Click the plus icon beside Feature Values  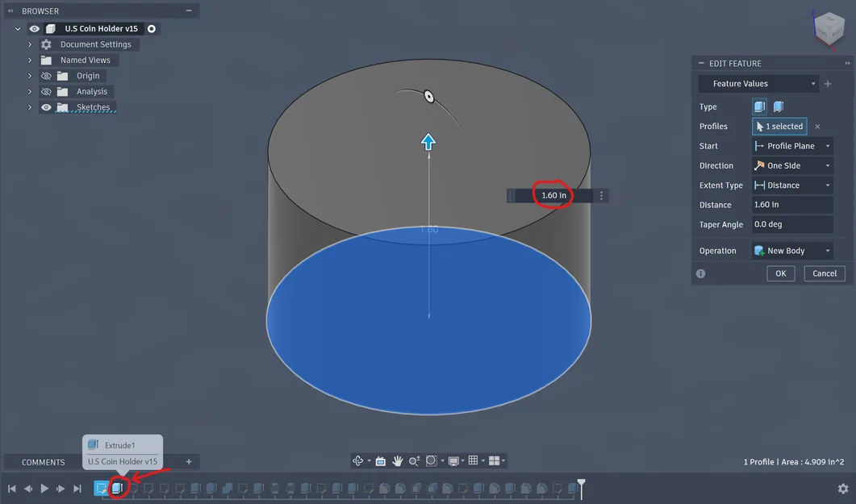coord(828,83)
